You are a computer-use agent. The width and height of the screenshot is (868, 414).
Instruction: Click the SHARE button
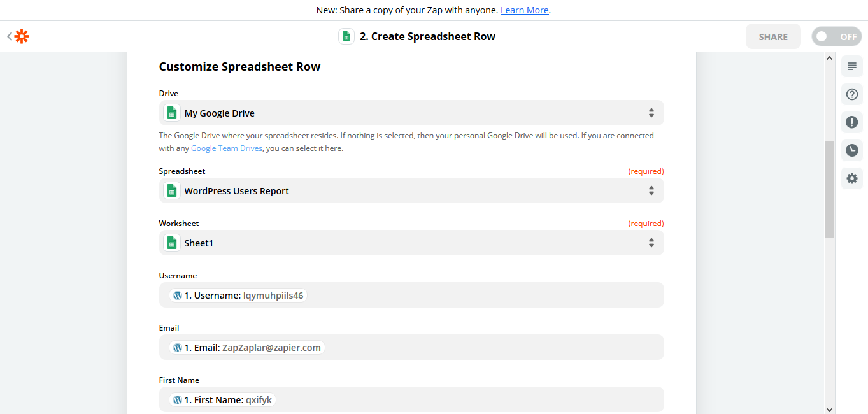tap(773, 36)
